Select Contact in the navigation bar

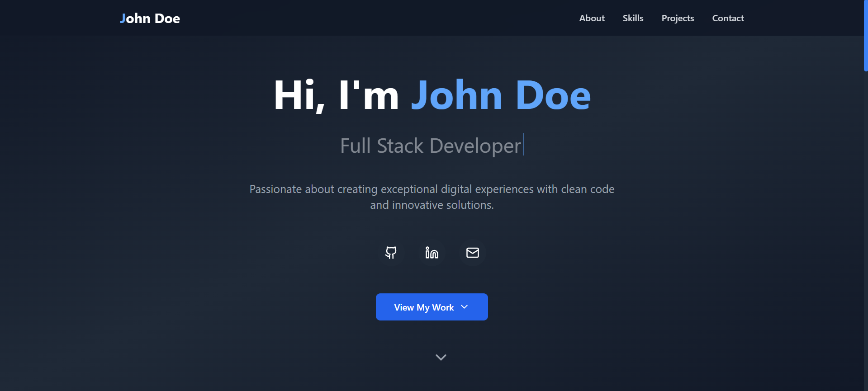pos(728,18)
